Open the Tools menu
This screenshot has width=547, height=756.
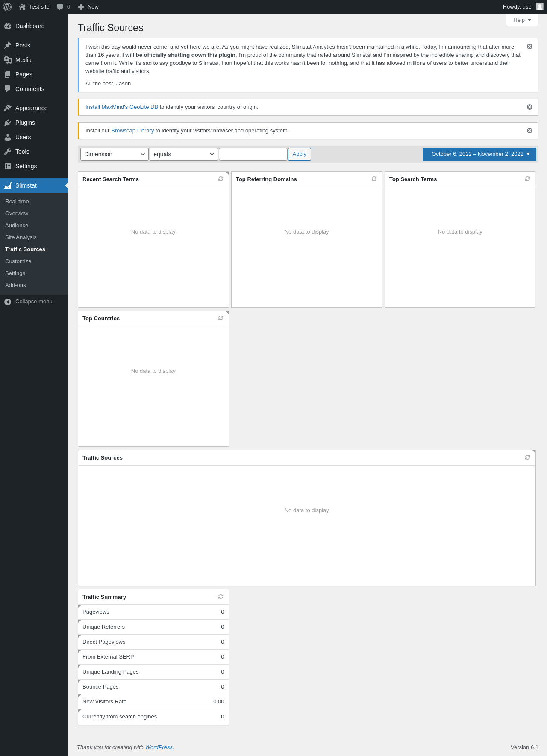coord(34,152)
